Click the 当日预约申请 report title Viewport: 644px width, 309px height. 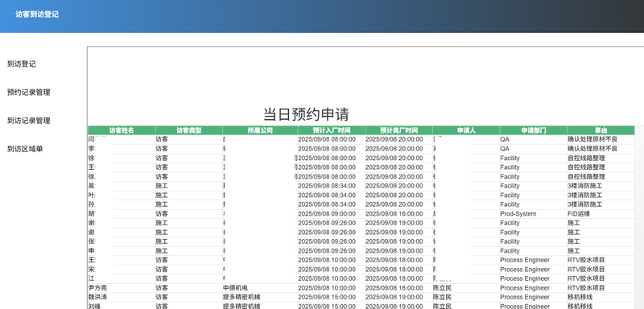point(306,114)
